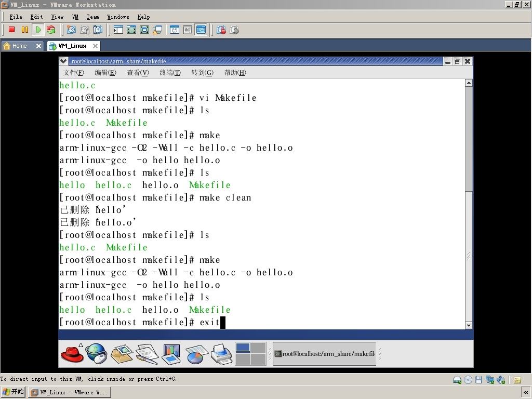Viewport: 532px width, 399px height.
Task: Open the View menu in VMware
Action: click(x=57, y=17)
